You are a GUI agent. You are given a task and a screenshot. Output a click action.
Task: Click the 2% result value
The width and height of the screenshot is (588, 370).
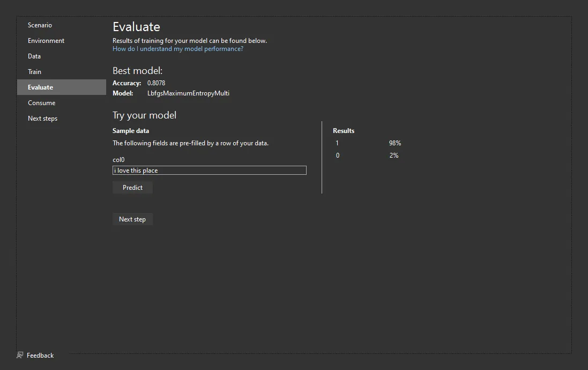(393, 156)
